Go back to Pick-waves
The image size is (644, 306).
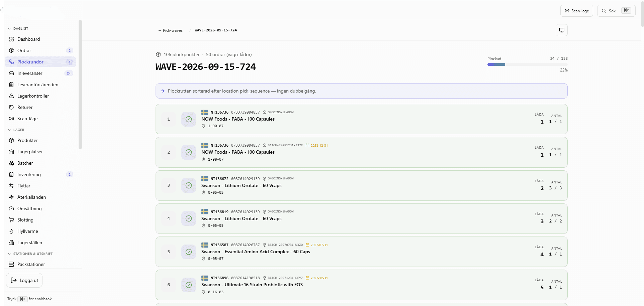[170, 30]
